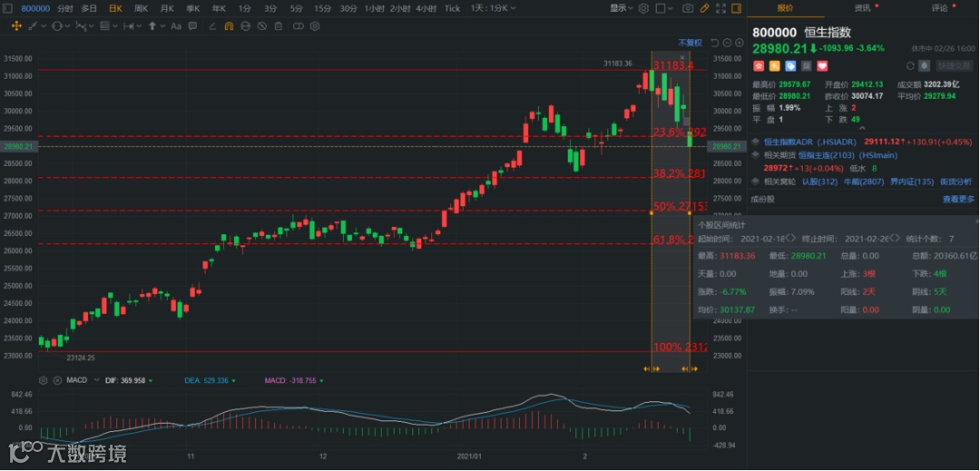Viewport: 980px width, 471px height.
Task: Collapse the quote details chevron
Action: 863,127
